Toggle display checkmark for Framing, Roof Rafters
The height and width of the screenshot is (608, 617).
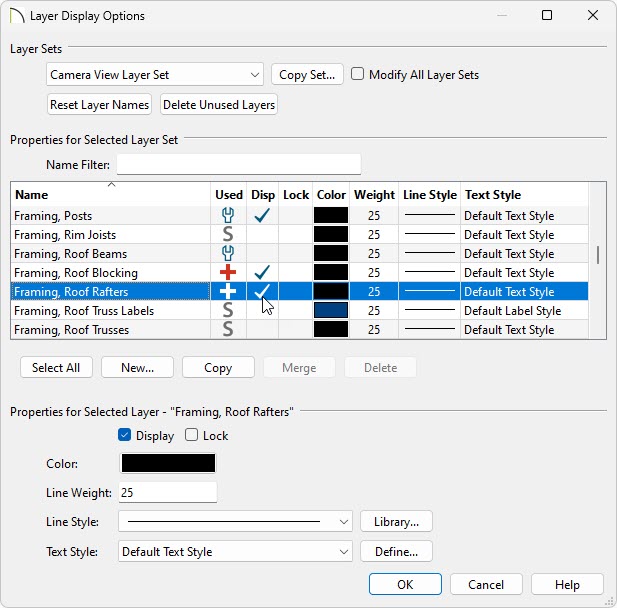pos(262,291)
